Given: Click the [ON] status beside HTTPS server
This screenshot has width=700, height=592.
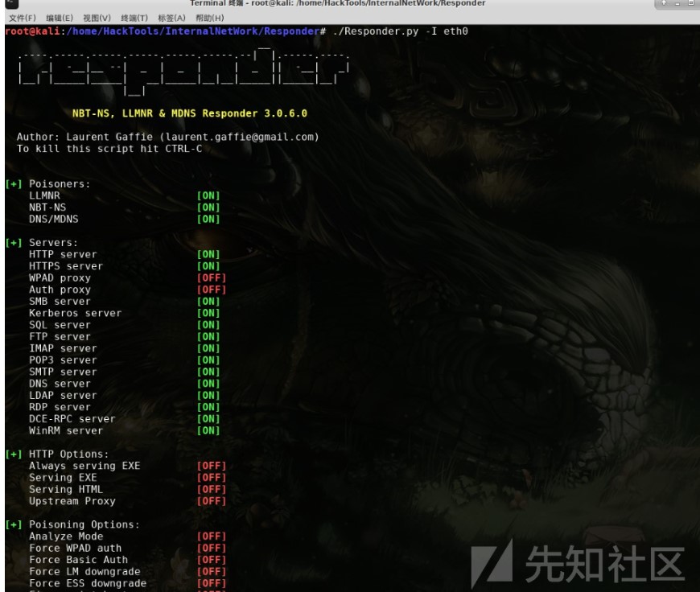Looking at the screenshot, I should coord(208,266).
